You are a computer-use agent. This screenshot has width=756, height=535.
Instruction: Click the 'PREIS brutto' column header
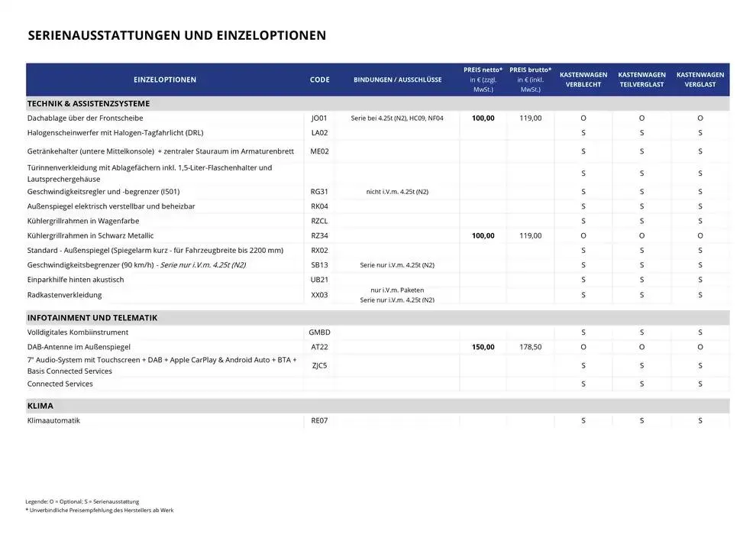(530, 79)
